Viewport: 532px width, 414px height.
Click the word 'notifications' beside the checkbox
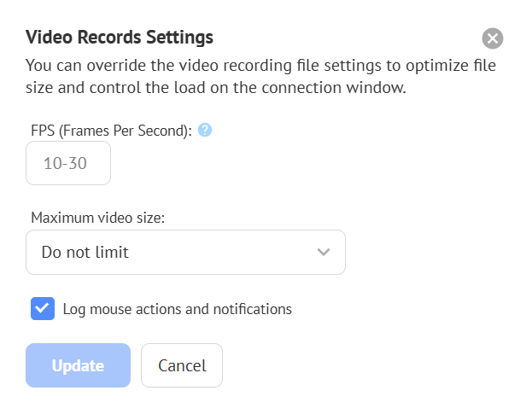tap(254, 309)
